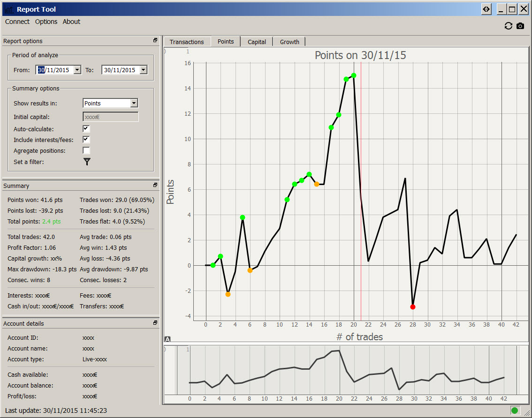The image size is (532, 418).
Task: Switch to the Transactions tab
Action: coord(187,42)
